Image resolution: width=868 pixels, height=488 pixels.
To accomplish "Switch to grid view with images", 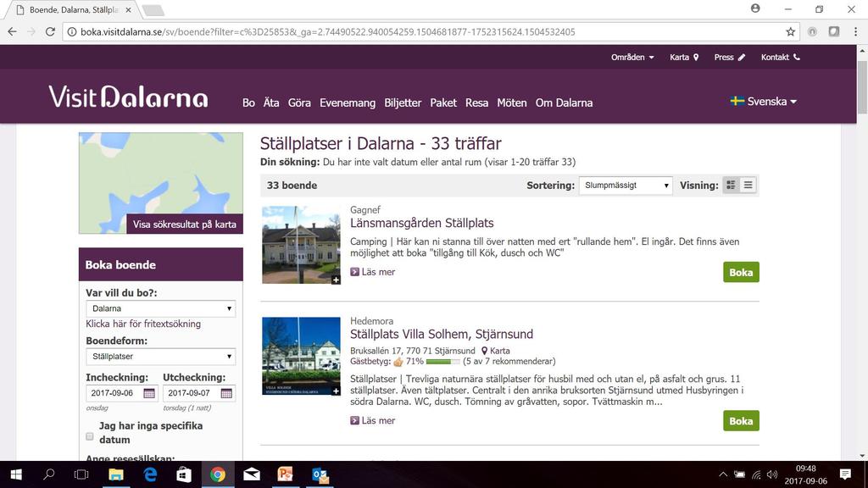I will [731, 186].
